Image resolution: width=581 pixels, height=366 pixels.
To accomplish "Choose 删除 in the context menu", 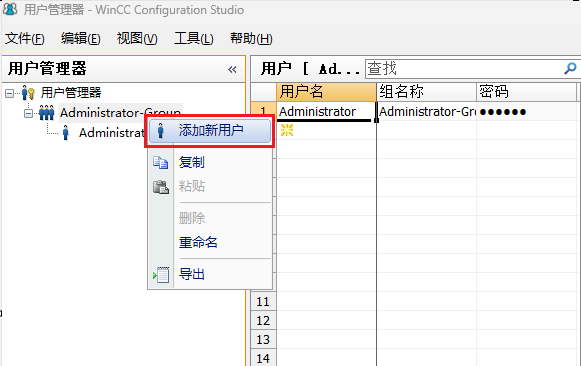I will [x=210, y=218].
